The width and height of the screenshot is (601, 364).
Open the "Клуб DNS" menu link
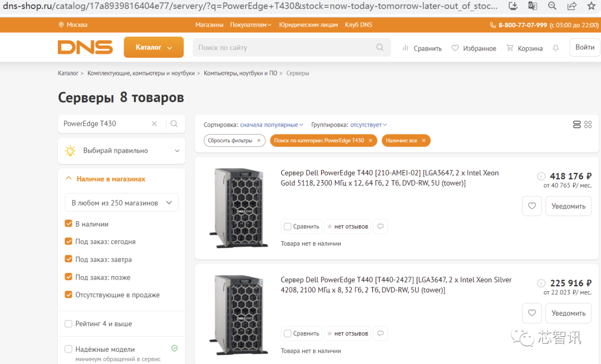click(x=358, y=25)
